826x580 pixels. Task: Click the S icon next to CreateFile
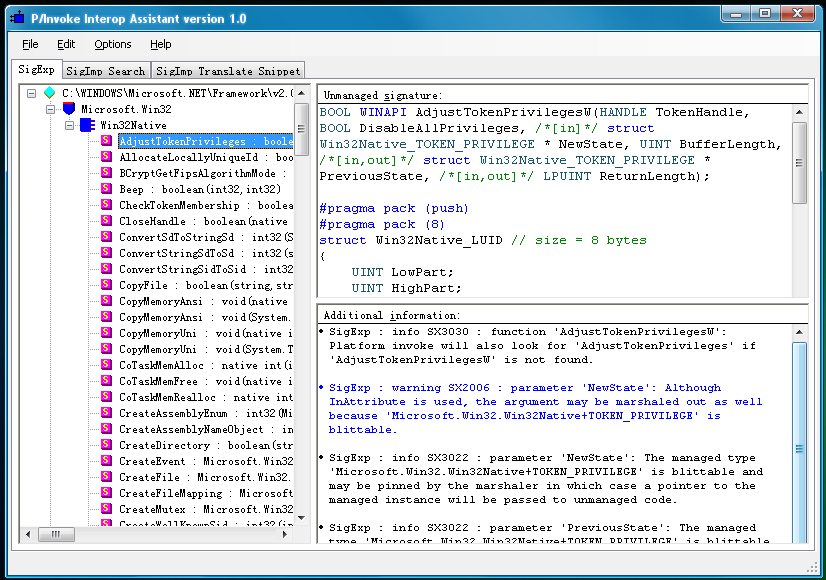(x=106, y=477)
